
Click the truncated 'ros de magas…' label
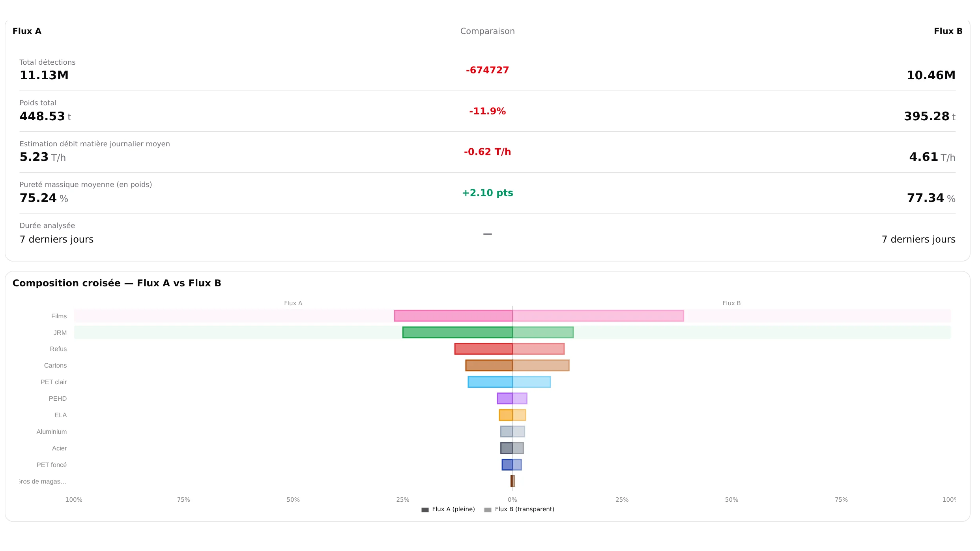[43, 482]
